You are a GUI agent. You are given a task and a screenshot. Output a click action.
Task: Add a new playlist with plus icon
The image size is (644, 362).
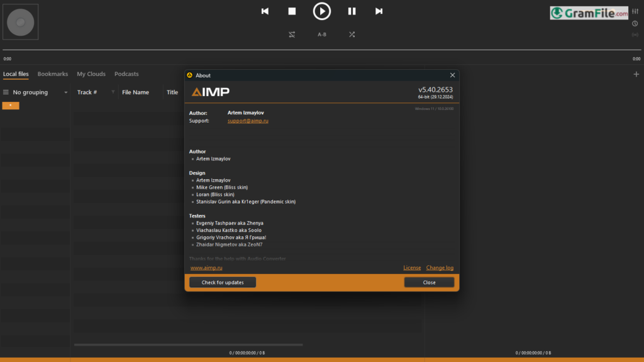pyautogui.click(x=636, y=74)
